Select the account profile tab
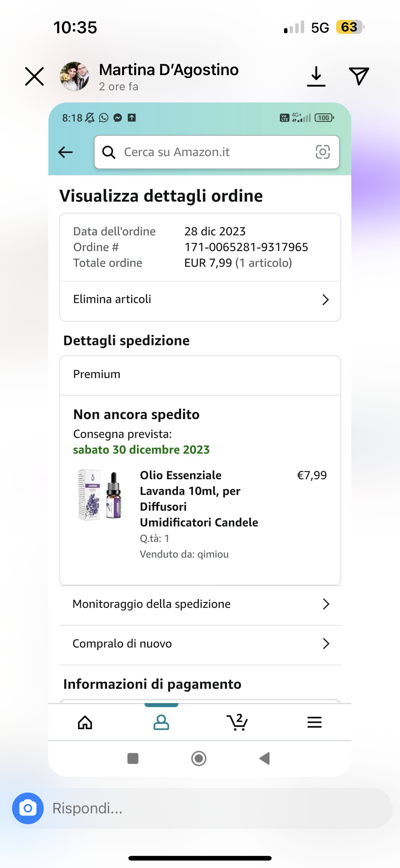 click(161, 722)
